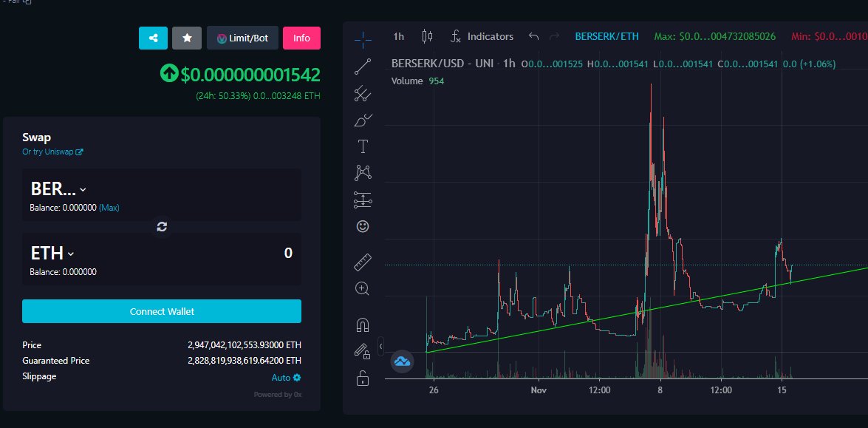Click the blue cloud logo button on chart
This screenshot has height=428, width=868.
coord(403,361)
